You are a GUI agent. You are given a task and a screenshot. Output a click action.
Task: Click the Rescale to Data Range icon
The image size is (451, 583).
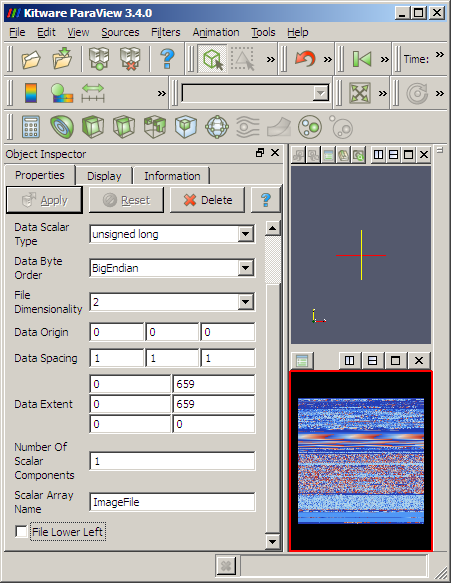pos(93,93)
